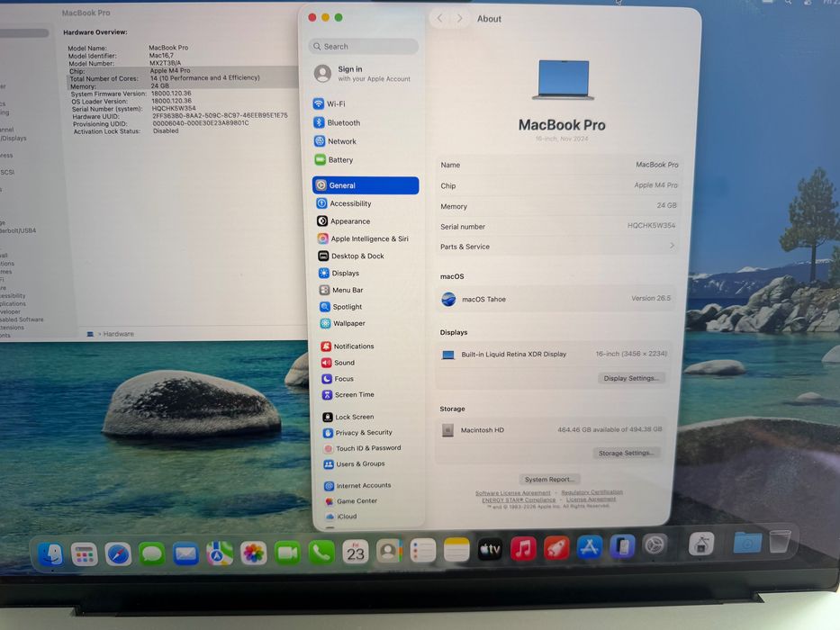Screen dimensions: 840x630
Task: Open Apple TV app in Dock
Action: click(490, 550)
